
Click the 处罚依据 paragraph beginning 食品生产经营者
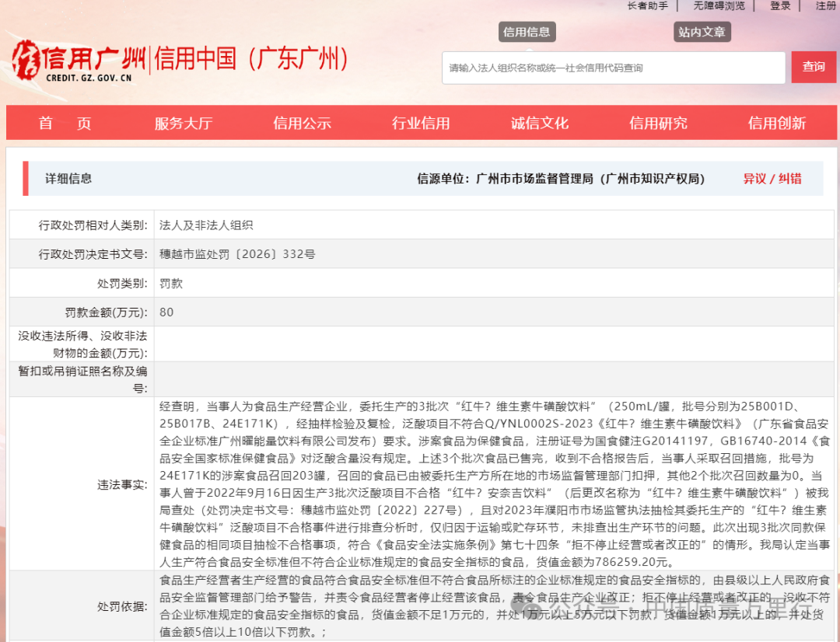pos(495,606)
